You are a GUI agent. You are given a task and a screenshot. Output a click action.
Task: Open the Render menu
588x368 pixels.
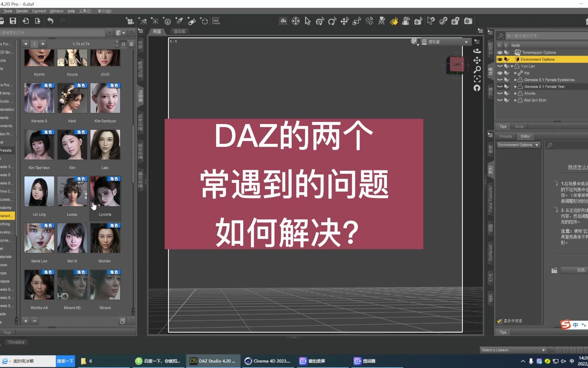pos(22,11)
